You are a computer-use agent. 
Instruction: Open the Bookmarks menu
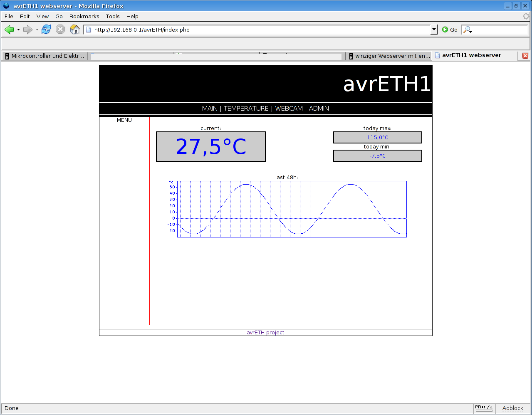[84, 17]
